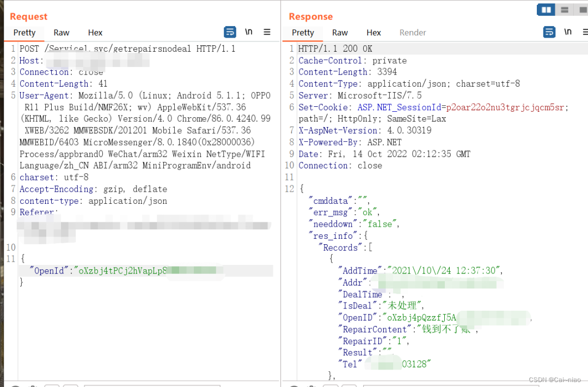Click the "Tel" JSON key
Image resolution: width=588 pixels, height=387 pixels.
[x=350, y=364]
